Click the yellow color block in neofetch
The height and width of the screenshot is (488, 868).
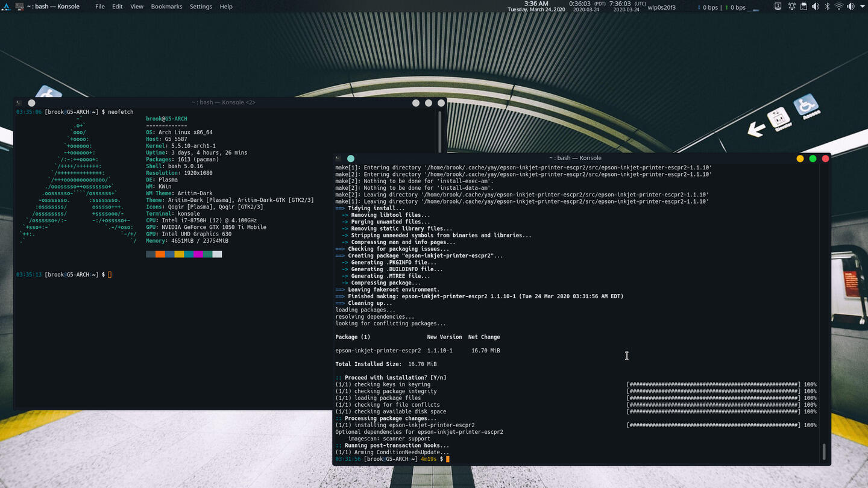179,254
